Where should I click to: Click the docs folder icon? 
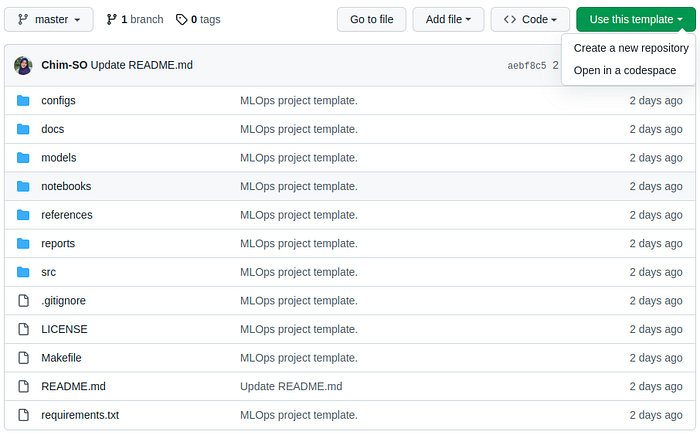[23, 129]
